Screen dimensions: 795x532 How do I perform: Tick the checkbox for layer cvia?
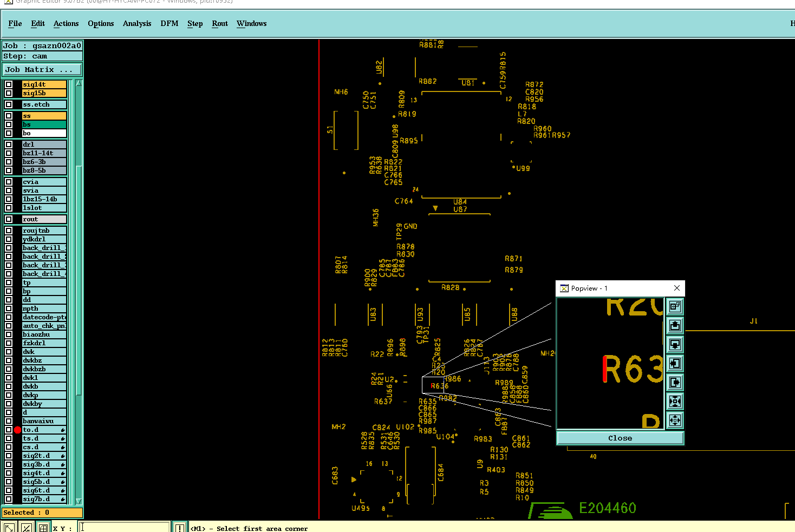9,182
